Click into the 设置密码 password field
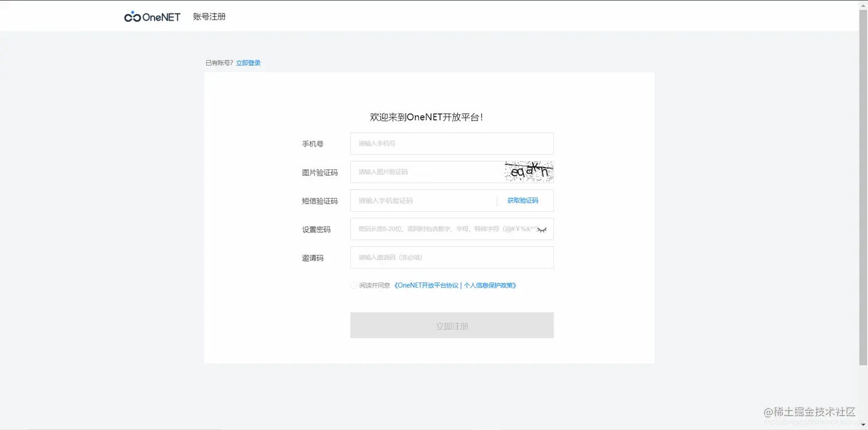 click(425, 229)
